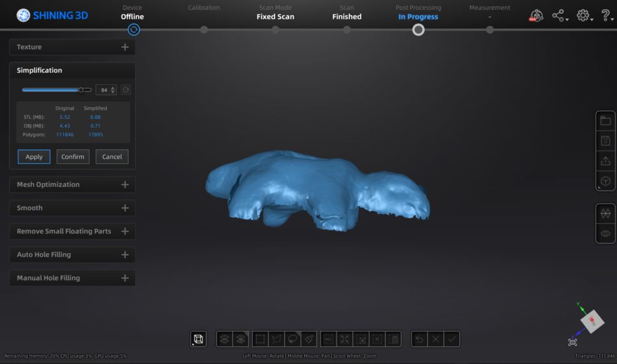Choose the polygon selection tool
The width and height of the screenshot is (617, 364).
(x=276, y=339)
